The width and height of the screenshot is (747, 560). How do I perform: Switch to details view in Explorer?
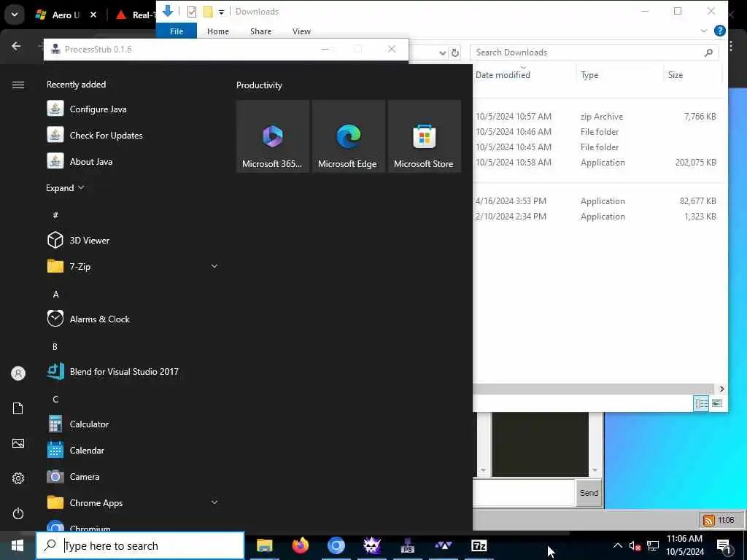click(701, 403)
